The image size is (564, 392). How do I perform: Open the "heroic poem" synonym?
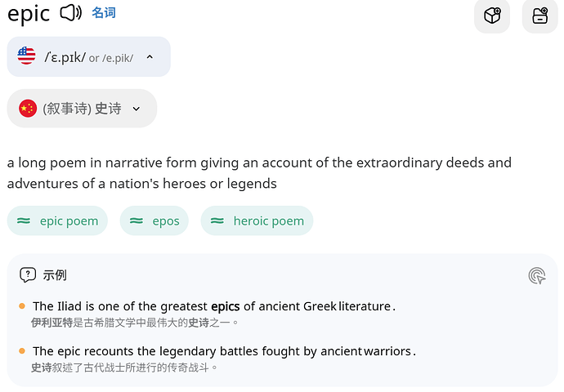(x=268, y=220)
